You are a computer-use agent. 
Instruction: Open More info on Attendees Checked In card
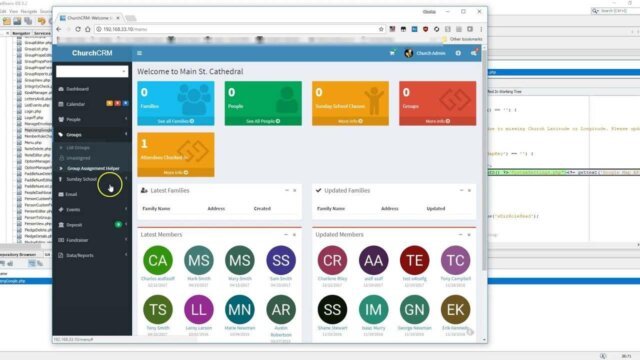point(176,173)
